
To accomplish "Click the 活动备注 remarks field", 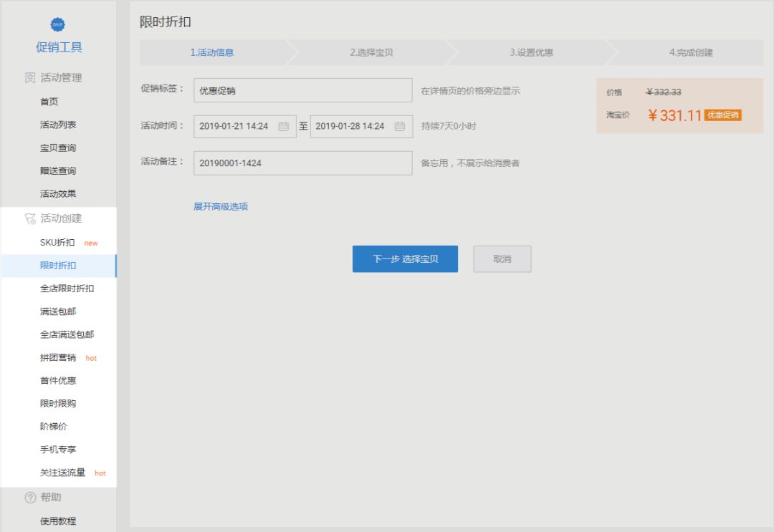I will pos(303,163).
